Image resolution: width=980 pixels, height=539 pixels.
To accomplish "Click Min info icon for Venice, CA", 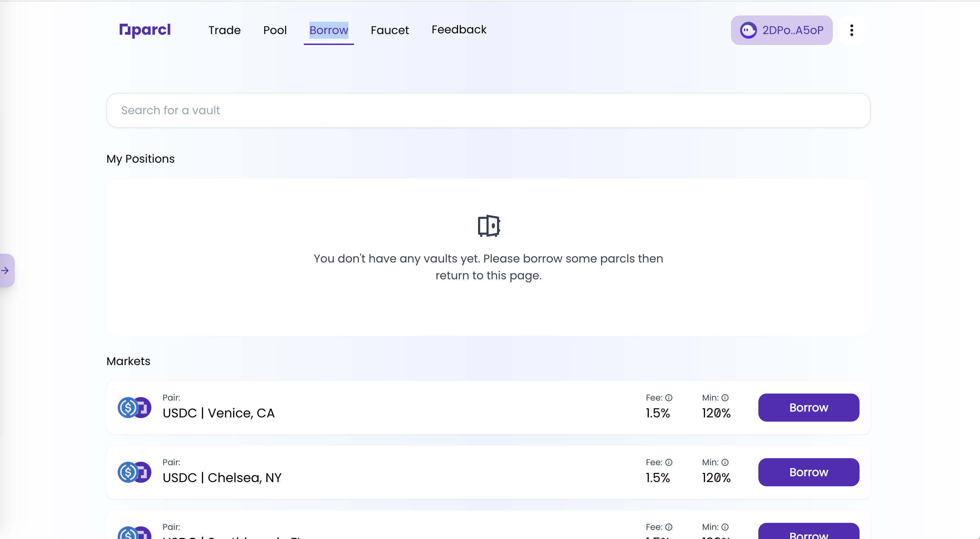I will pyautogui.click(x=725, y=398).
